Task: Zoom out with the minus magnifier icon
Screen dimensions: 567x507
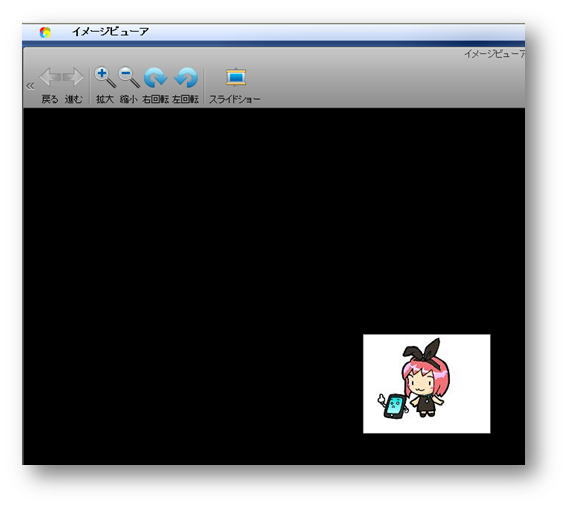Action: point(129,77)
